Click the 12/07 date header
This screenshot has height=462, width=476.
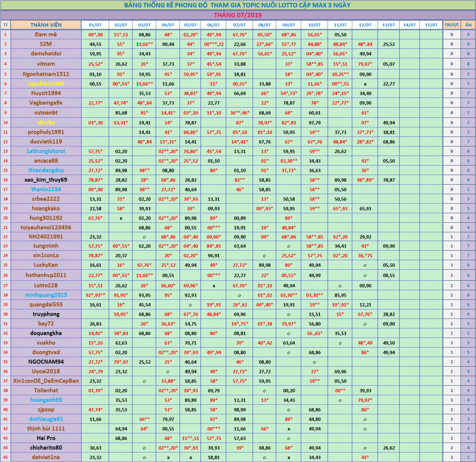click(x=365, y=25)
